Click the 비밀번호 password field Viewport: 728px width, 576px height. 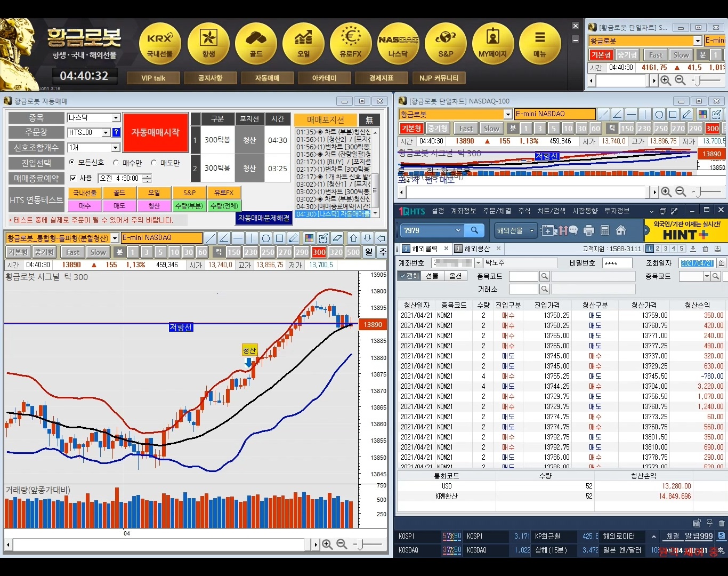[x=617, y=263]
